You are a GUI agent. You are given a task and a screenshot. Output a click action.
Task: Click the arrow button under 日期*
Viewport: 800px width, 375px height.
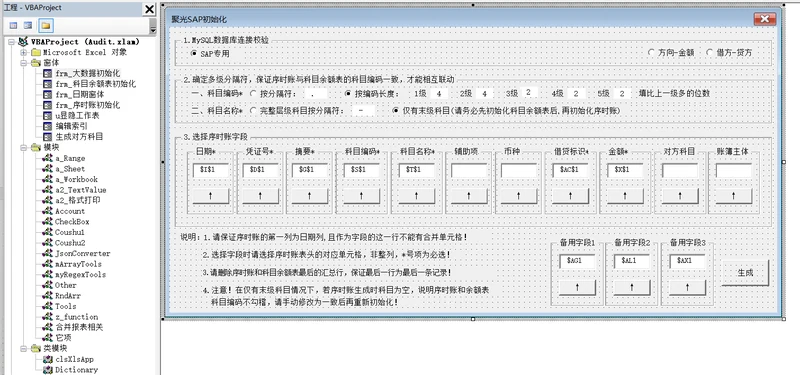[x=211, y=195]
